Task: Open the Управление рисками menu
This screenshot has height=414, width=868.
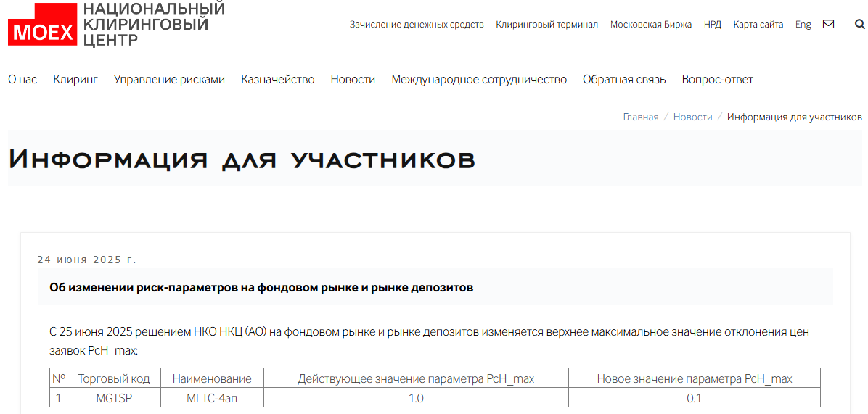Action: [x=169, y=80]
